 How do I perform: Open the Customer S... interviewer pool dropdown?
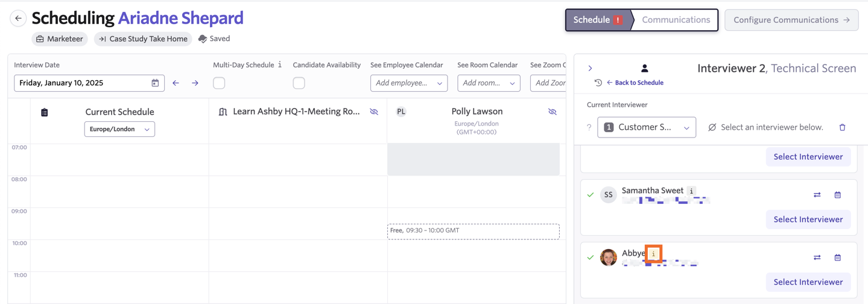647,127
